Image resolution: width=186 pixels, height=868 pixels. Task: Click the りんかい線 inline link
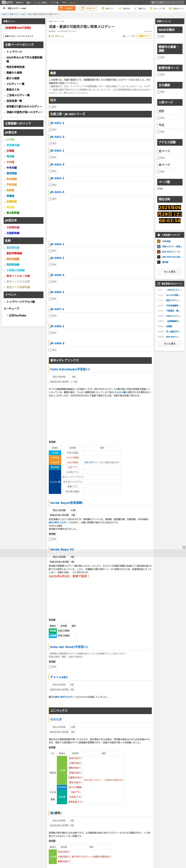(120, 392)
